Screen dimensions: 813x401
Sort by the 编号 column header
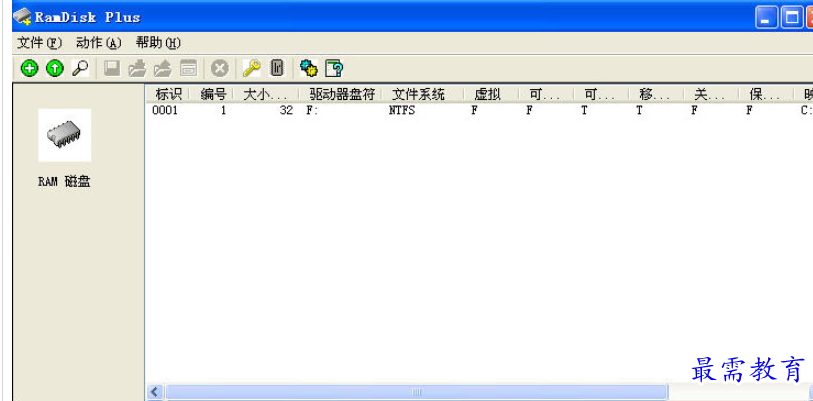213,94
